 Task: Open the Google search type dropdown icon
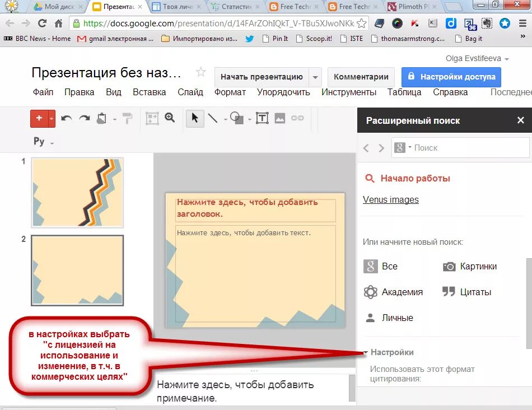click(x=403, y=147)
